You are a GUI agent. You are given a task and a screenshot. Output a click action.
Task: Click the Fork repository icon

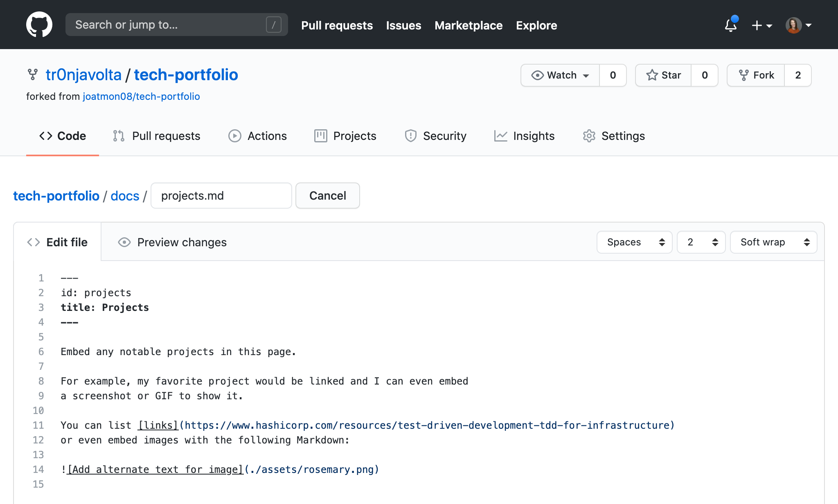(744, 74)
